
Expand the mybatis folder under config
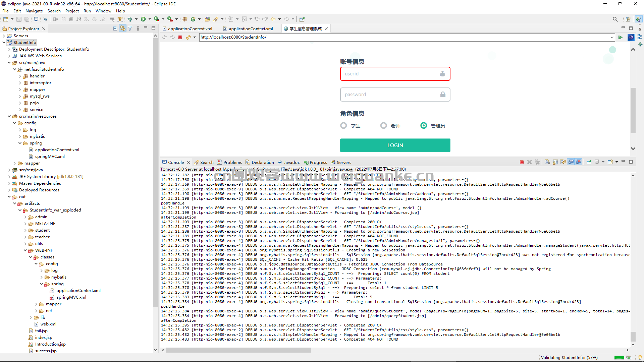pos(20,136)
